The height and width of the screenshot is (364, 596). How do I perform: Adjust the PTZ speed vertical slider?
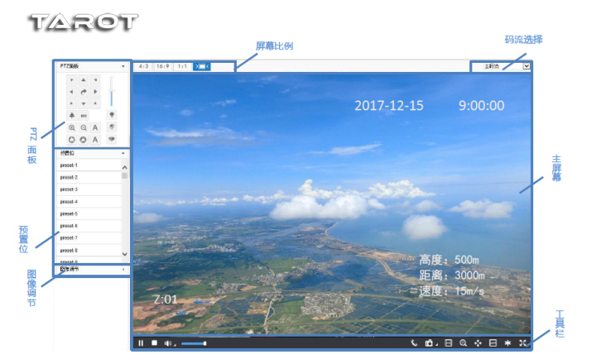point(112,91)
